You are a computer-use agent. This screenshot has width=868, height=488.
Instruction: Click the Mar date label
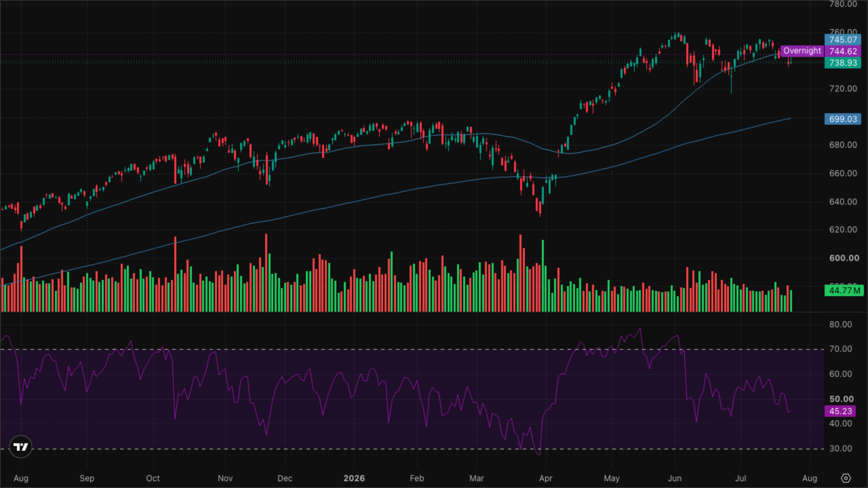476,479
